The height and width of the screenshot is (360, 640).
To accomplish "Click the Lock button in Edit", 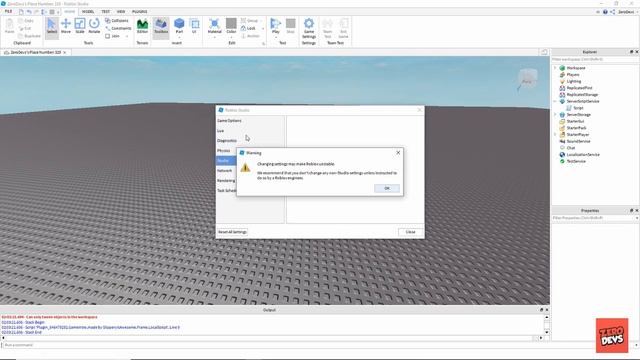I will 248,28.
